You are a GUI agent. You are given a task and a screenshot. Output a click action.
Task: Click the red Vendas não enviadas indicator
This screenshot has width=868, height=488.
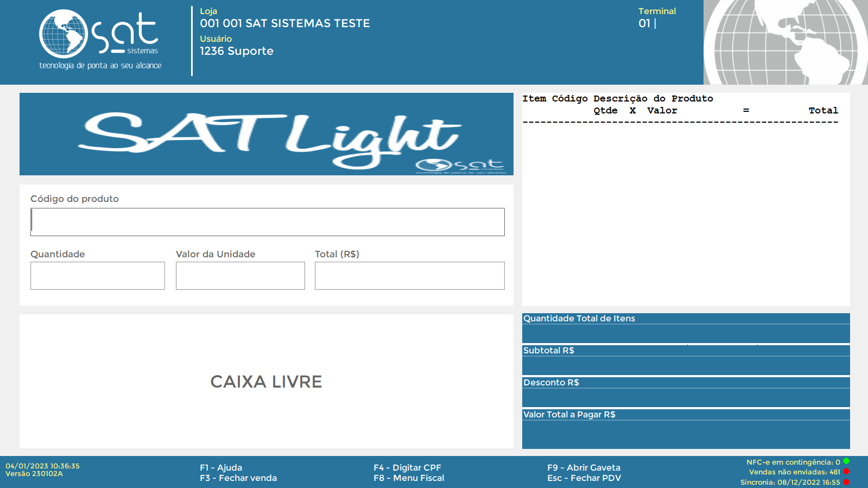click(846, 471)
